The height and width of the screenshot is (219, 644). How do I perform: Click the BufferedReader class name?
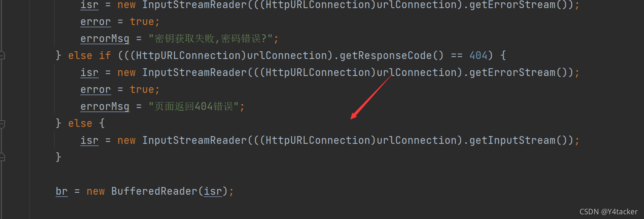pos(154,191)
